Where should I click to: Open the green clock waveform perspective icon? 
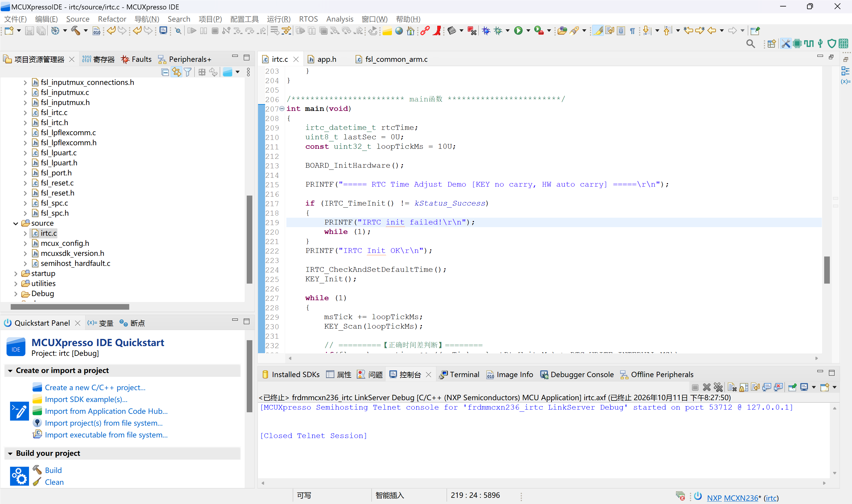pos(809,43)
